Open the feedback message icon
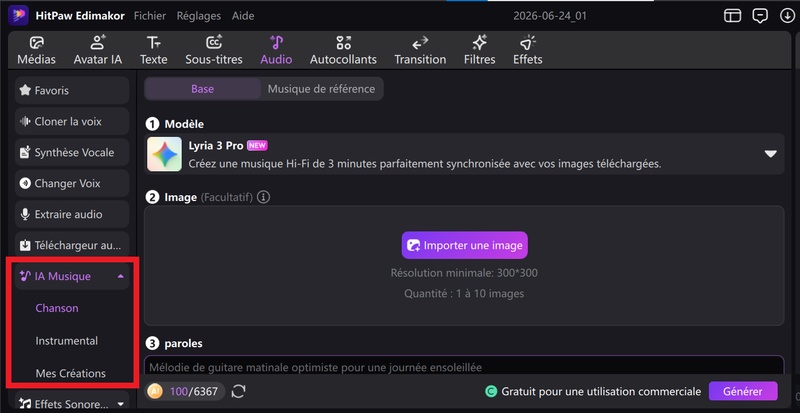800x413 pixels. click(x=760, y=16)
